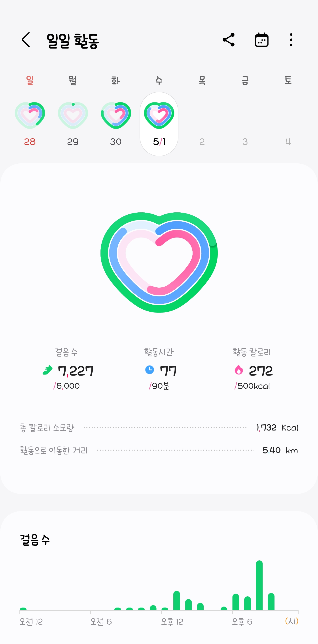Image resolution: width=318 pixels, height=644 pixels.
Task: Tap the pink flame calorie icon
Action: coord(239,370)
